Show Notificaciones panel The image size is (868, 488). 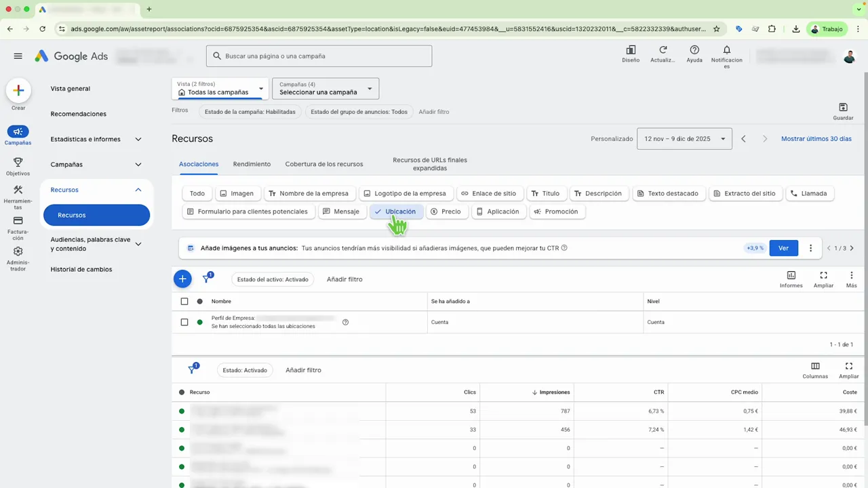coord(726,54)
